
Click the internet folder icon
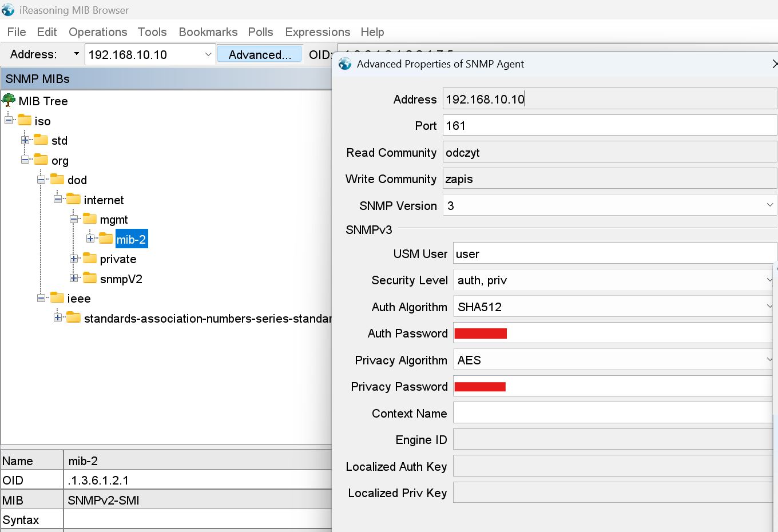73,199
